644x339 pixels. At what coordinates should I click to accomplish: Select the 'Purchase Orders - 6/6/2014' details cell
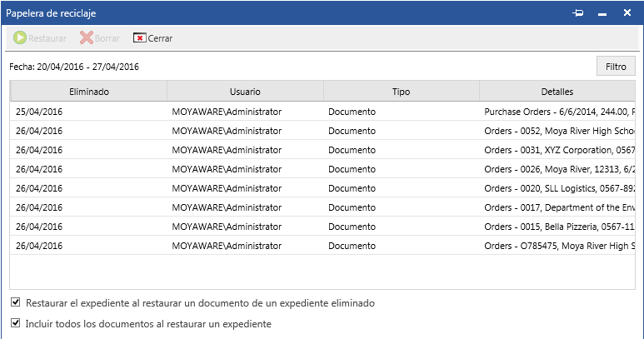559,112
